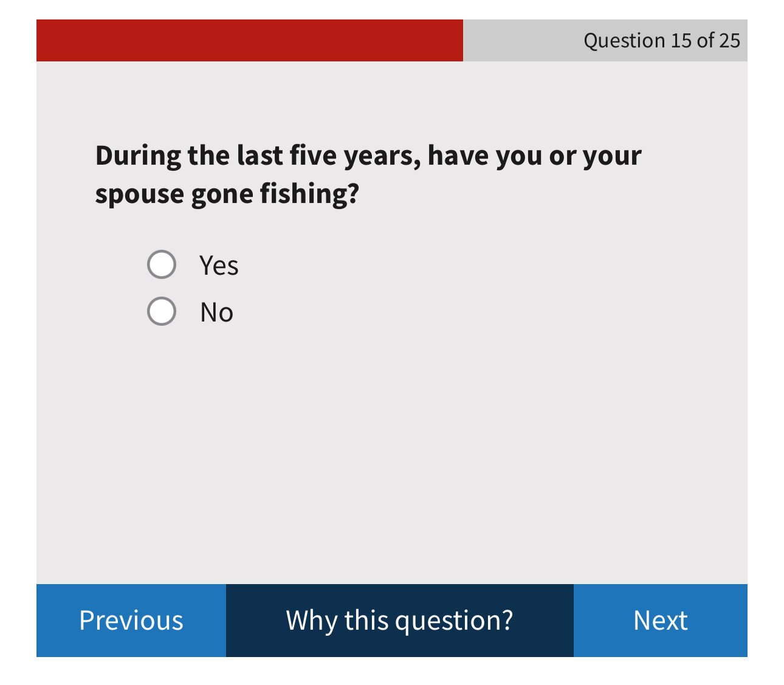Screen dimensions: 784x685
Task: Answer No to having gone fishing
Action: click(x=162, y=311)
